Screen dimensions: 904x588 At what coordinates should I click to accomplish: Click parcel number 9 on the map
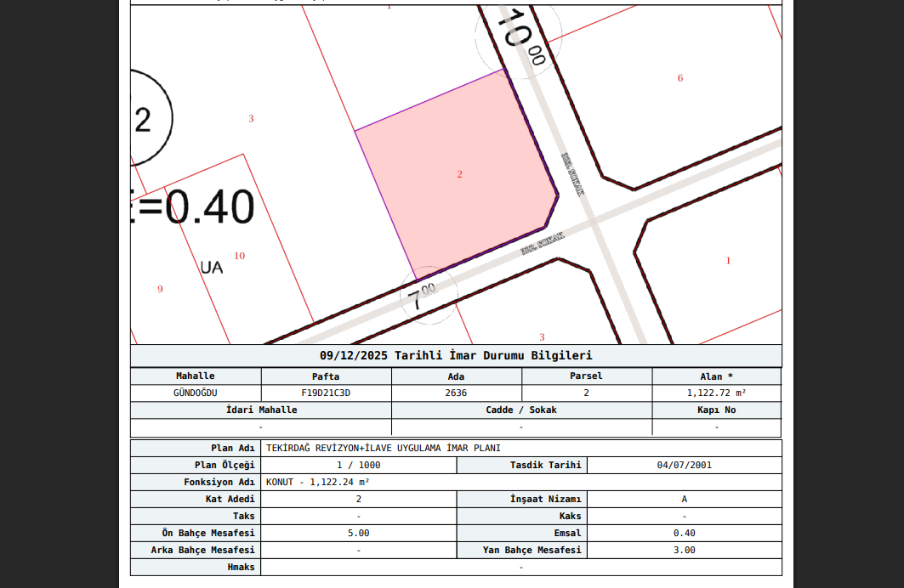(160, 289)
